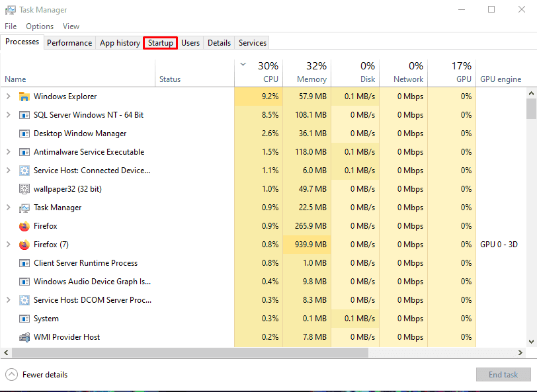This screenshot has height=392, width=537.
Task: Select the Processes tab
Action: (22, 42)
